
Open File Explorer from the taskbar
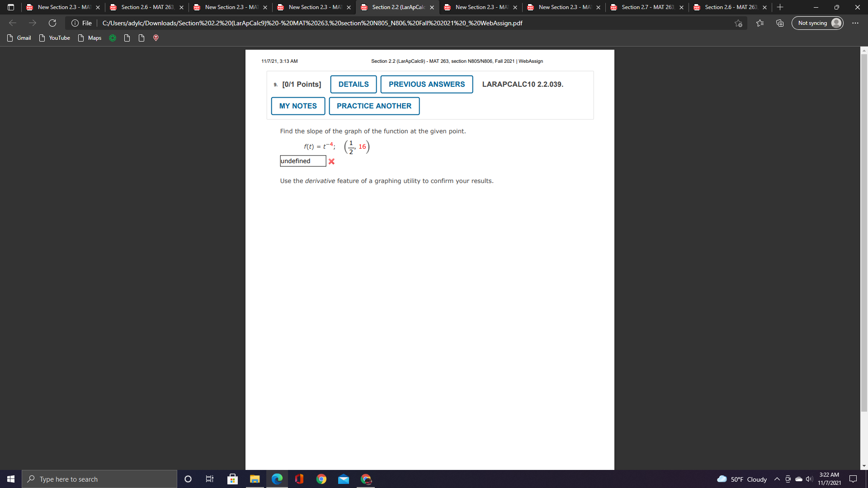[x=255, y=479]
